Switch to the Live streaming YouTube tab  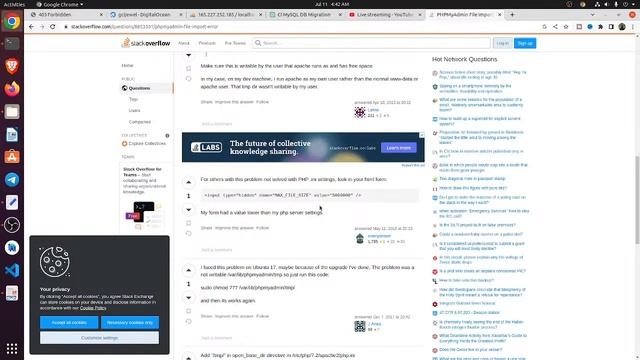point(385,15)
